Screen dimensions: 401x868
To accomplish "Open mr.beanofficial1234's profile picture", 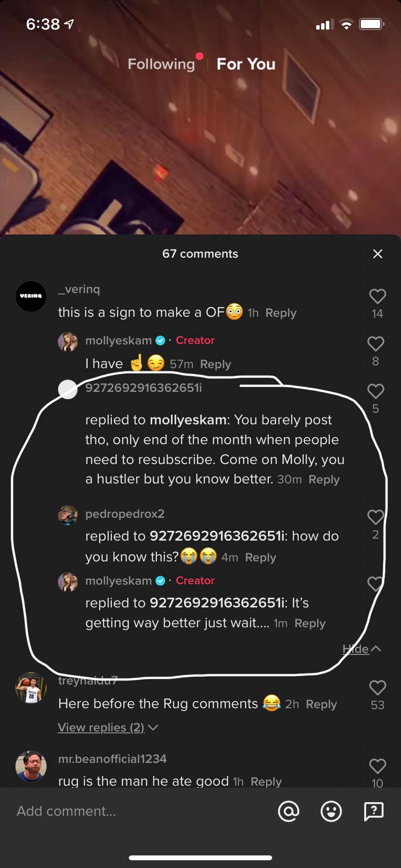I will (31, 766).
